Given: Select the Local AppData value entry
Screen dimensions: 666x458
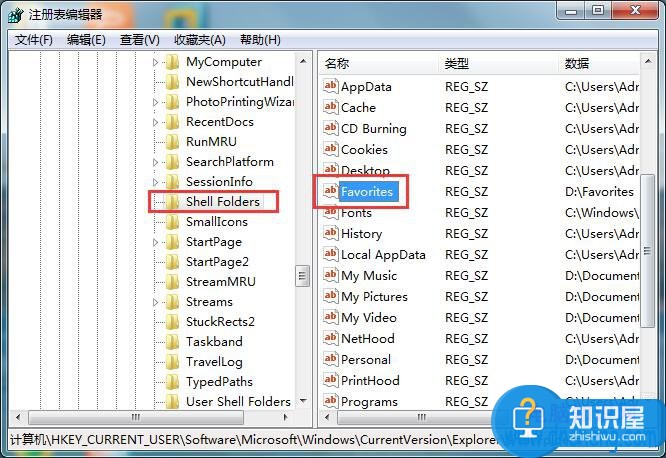Looking at the screenshot, I should [x=383, y=255].
